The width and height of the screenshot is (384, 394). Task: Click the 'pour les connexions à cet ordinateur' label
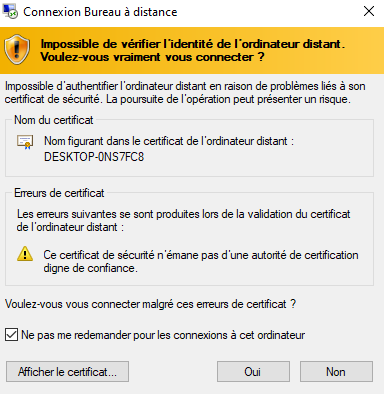point(219,335)
